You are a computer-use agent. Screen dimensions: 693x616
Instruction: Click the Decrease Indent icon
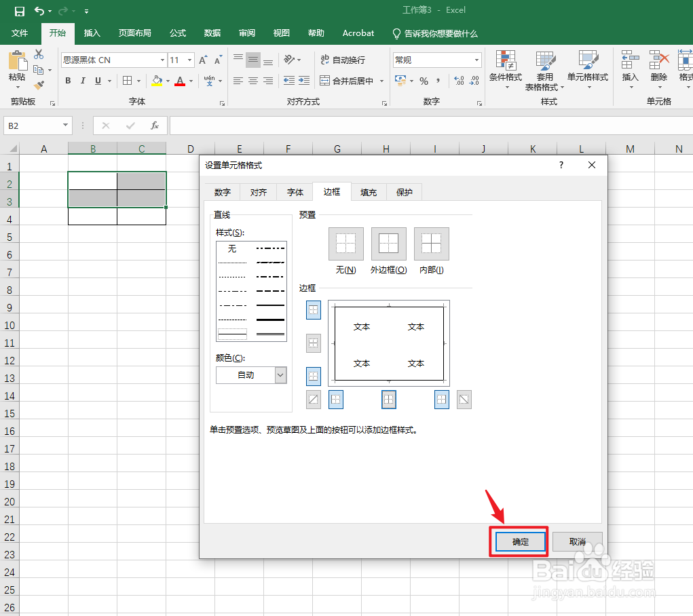click(289, 81)
